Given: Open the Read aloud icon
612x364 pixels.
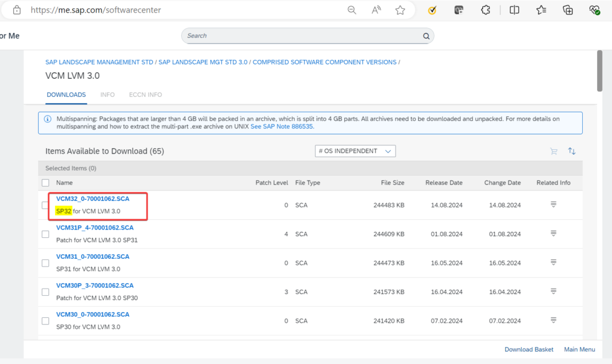Looking at the screenshot, I should 376,10.
